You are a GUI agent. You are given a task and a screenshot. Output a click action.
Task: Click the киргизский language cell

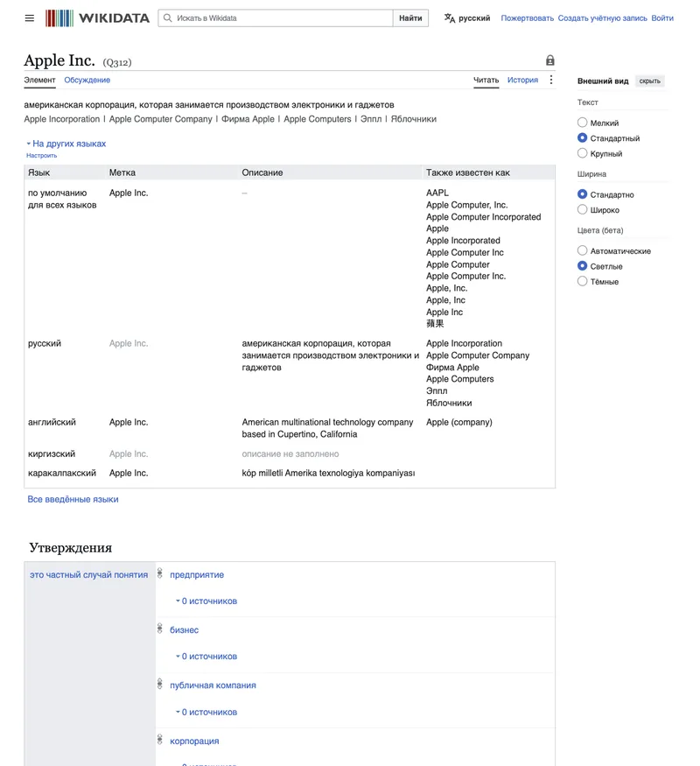tap(52, 453)
